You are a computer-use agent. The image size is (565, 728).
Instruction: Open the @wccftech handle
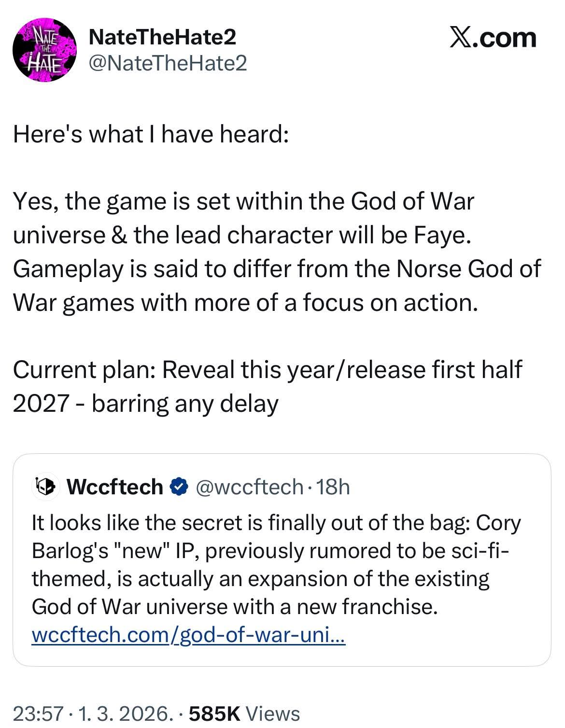(249, 487)
